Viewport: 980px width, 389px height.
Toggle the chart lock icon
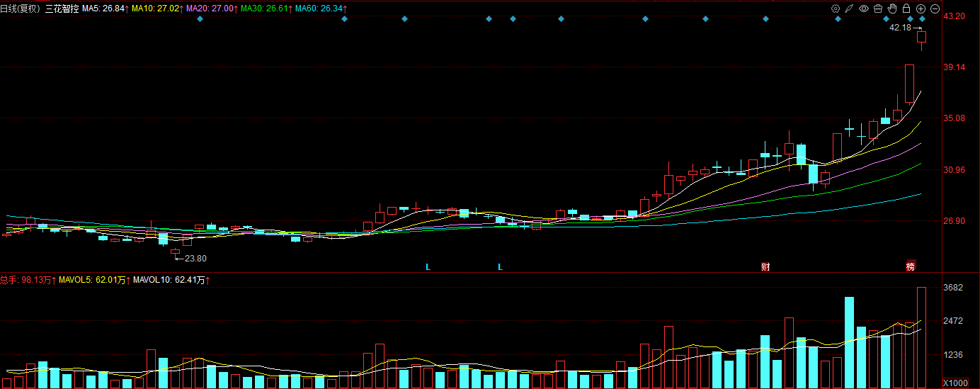coord(906,9)
